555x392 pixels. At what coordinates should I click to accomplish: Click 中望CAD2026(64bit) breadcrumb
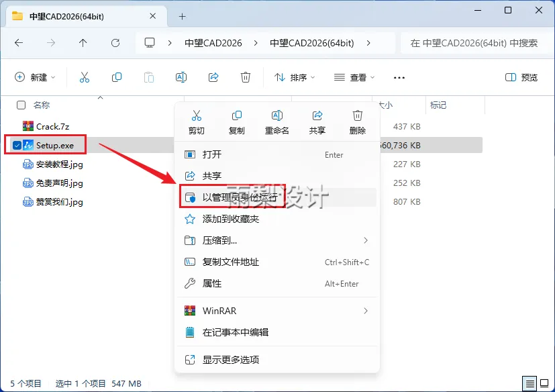click(312, 43)
